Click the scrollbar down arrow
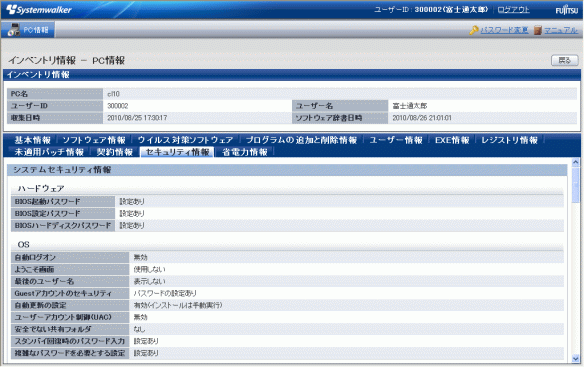584x367 pixels. click(x=575, y=359)
